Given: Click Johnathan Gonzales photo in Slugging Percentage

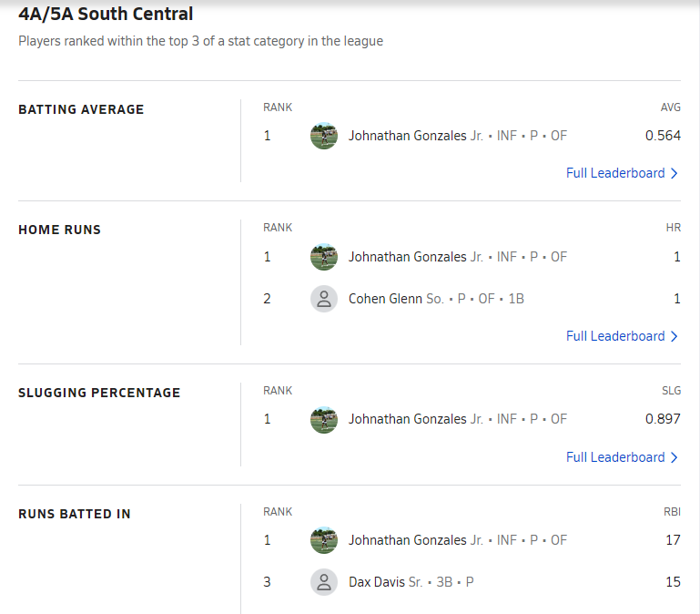Looking at the screenshot, I should [324, 419].
